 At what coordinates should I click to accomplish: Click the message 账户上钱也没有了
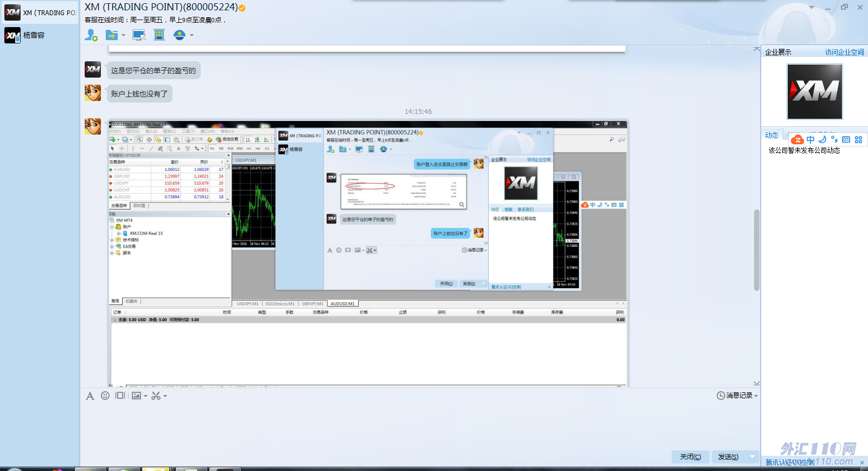pyautogui.click(x=139, y=94)
